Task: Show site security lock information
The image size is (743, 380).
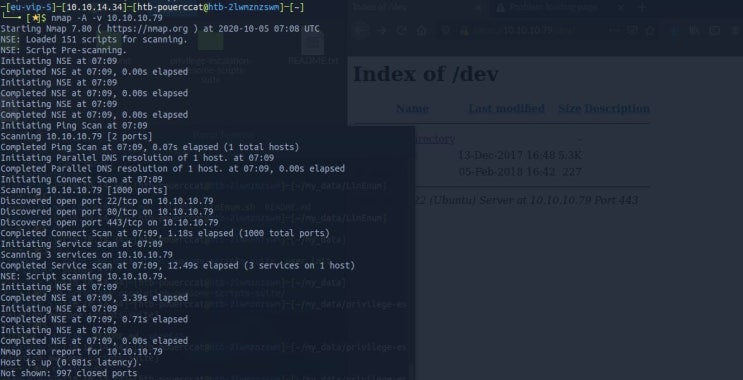Action: [x=464, y=31]
